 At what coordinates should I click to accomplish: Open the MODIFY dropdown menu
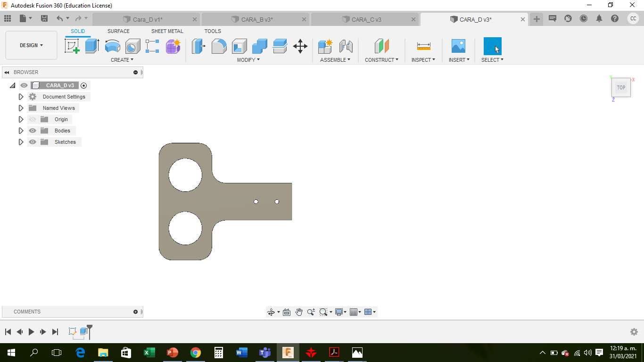[248, 60]
